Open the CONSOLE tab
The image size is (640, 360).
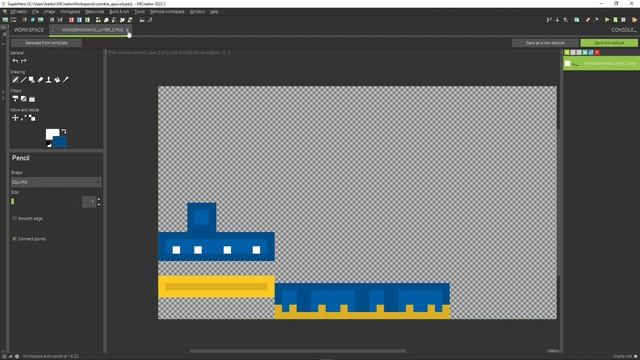[623, 30]
